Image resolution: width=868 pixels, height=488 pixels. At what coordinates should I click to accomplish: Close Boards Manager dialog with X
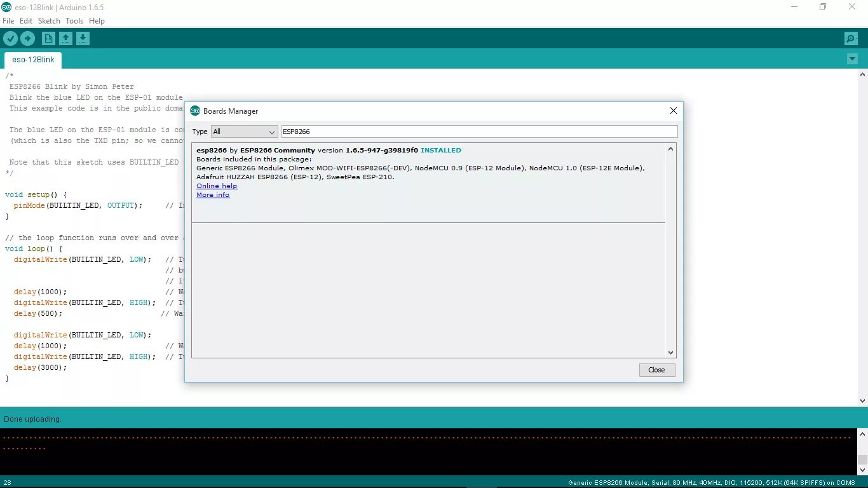click(x=674, y=111)
